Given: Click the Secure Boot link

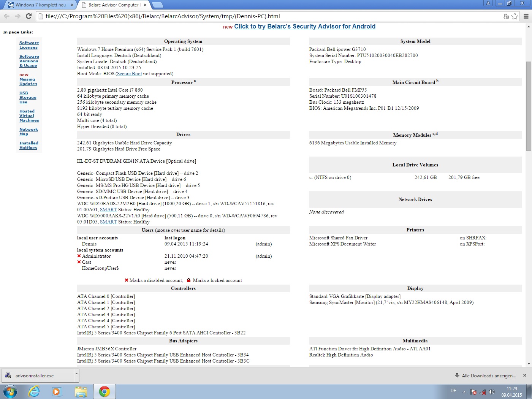Looking at the screenshot, I should tap(130, 74).
